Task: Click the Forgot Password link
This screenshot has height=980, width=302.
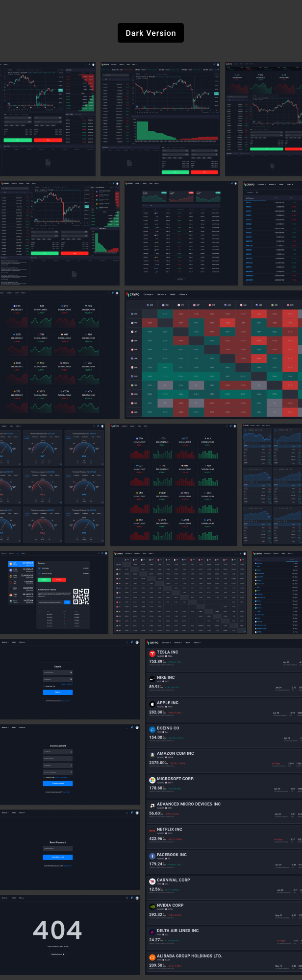Action: point(67,684)
